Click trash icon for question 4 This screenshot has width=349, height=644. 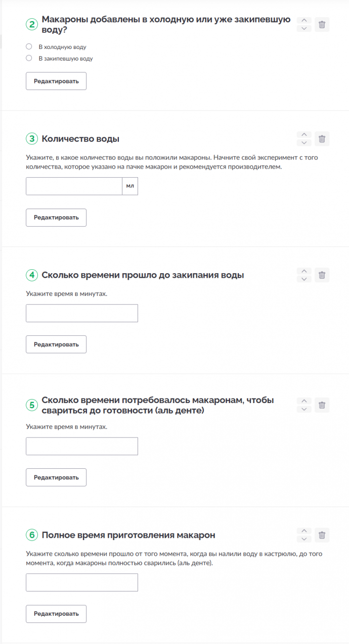(x=322, y=275)
